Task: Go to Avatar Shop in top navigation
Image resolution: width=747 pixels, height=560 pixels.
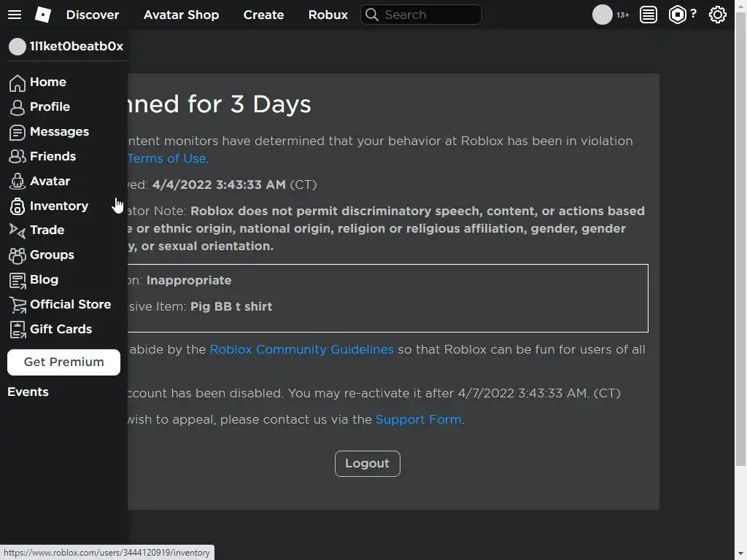Action: tap(181, 15)
